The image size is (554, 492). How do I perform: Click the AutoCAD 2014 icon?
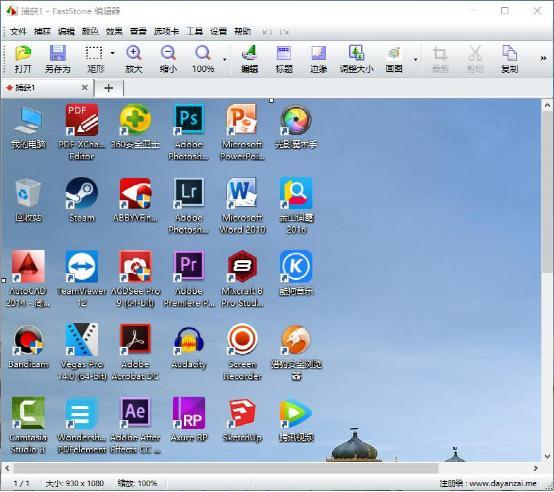click(28, 266)
